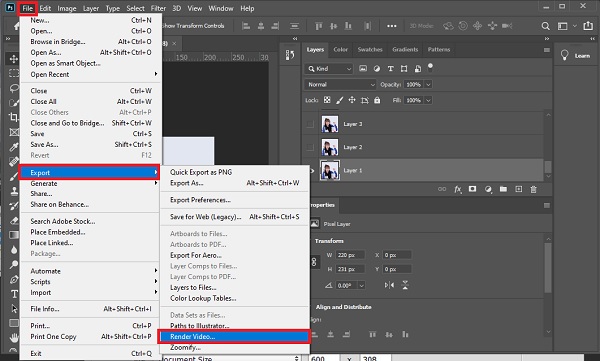Link layers chain icon
The height and width of the screenshot is (361, 600).
tap(442, 189)
